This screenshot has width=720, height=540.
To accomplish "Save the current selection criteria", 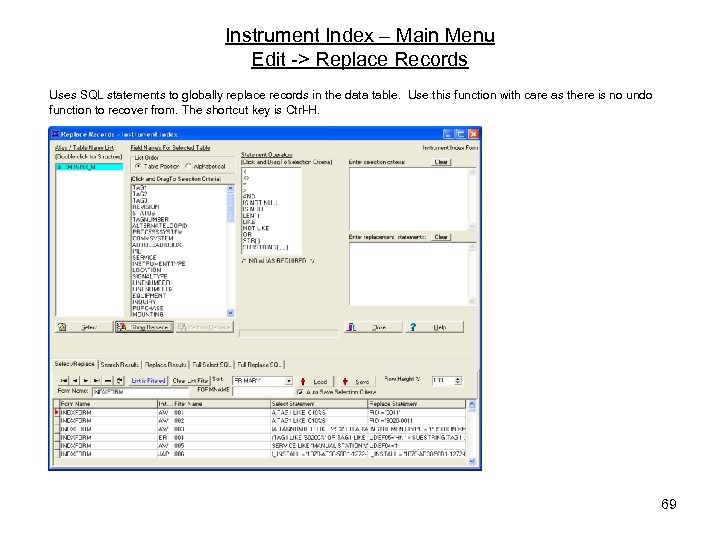I will 356,382.
